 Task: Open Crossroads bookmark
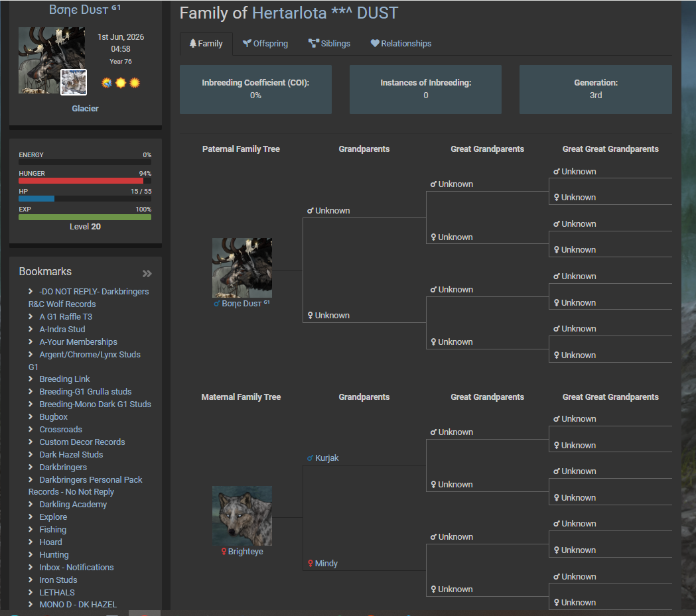[x=60, y=429]
